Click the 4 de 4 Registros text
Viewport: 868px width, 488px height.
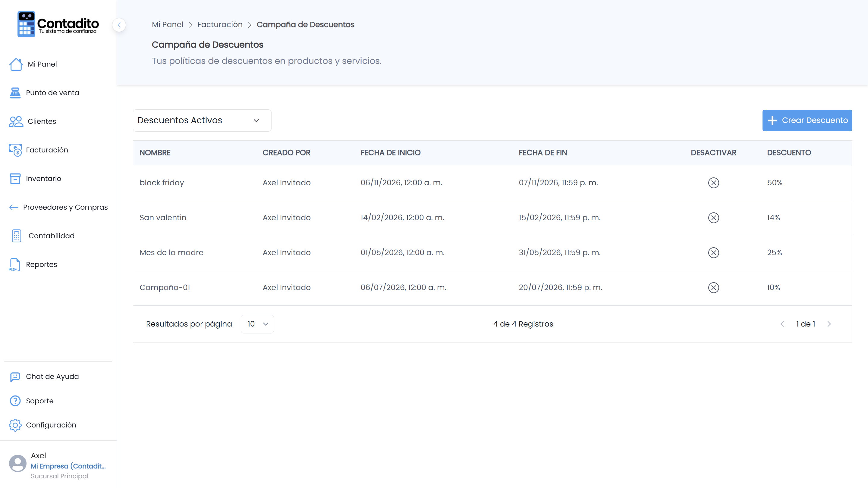523,324
